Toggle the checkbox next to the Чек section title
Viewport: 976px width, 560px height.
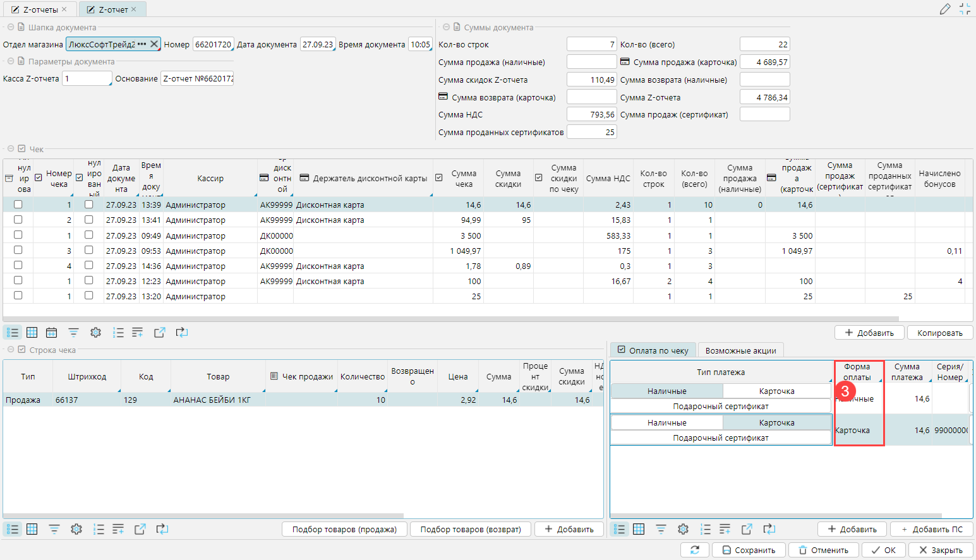tap(21, 149)
